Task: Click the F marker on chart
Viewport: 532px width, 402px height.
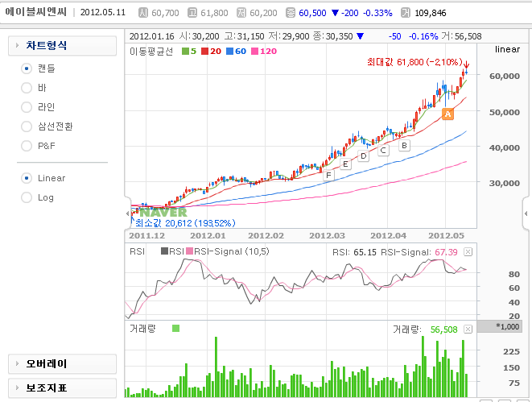Action: click(328, 172)
